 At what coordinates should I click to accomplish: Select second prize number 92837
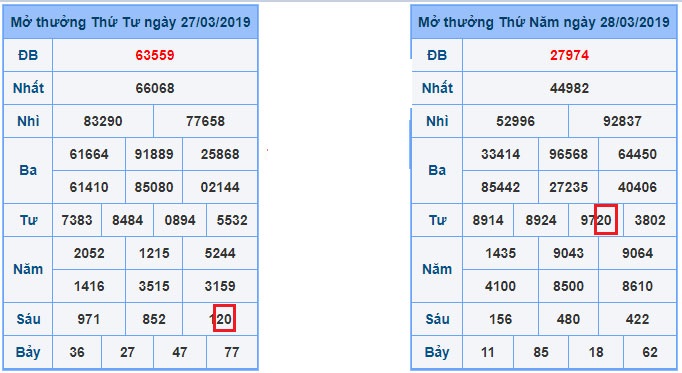[x=622, y=121]
